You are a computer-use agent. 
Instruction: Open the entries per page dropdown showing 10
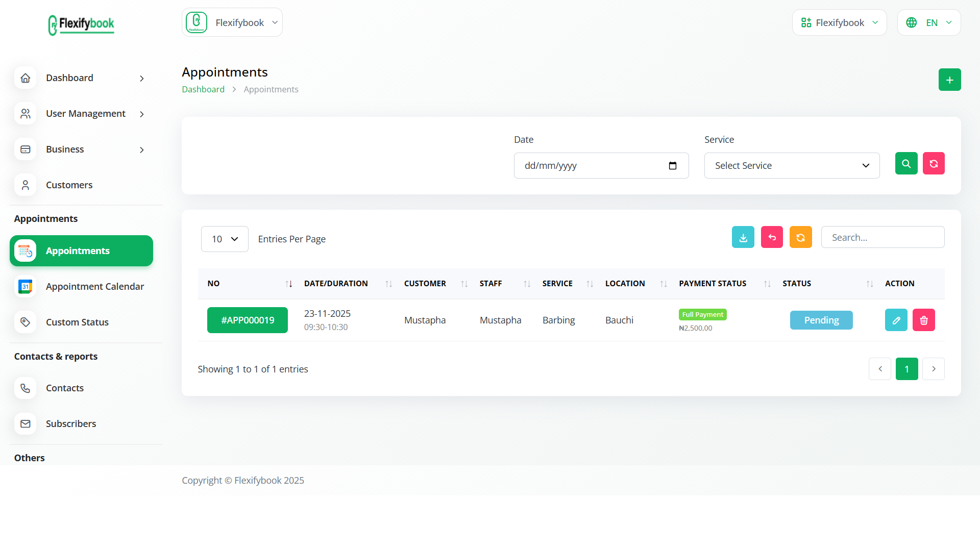[x=225, y=239]
